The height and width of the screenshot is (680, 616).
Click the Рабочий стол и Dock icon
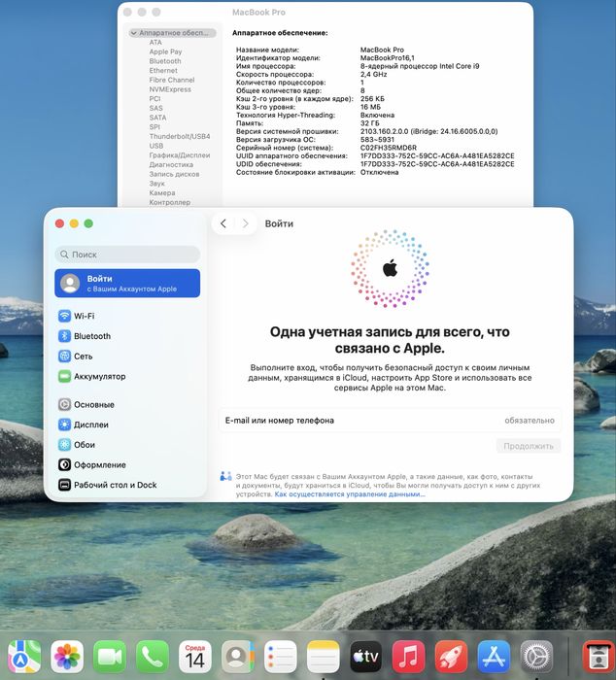[x=65, y=485]
